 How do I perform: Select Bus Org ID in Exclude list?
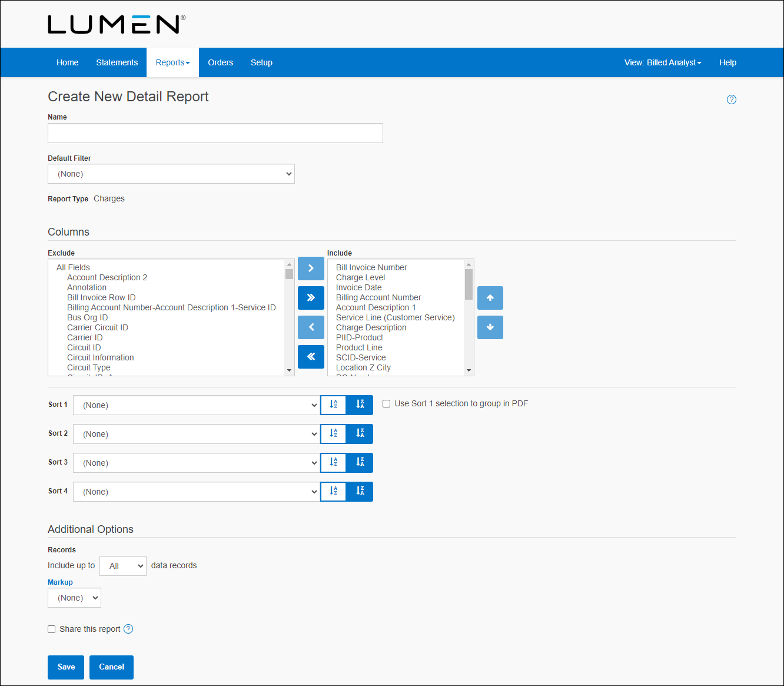click(x=87, y=317)
